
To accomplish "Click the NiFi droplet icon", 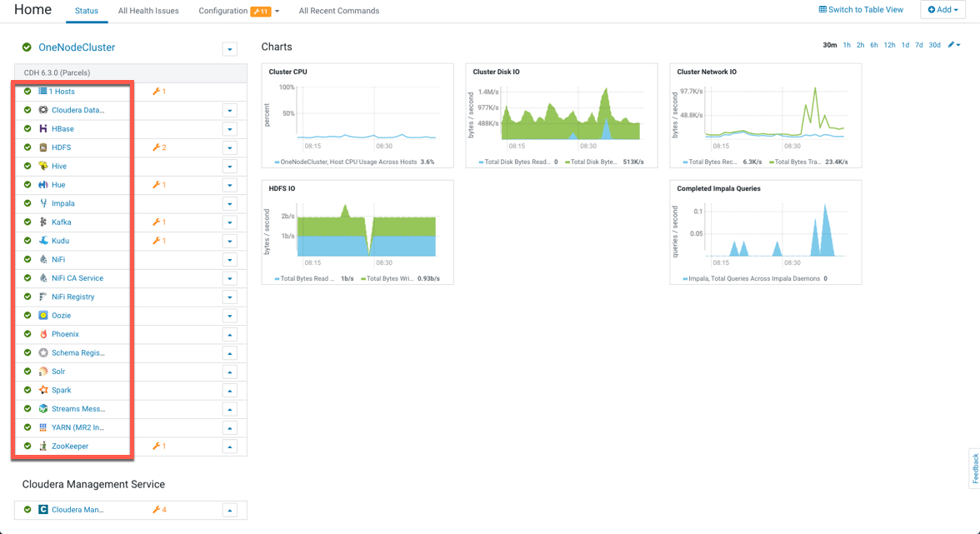I will [43, 259].
